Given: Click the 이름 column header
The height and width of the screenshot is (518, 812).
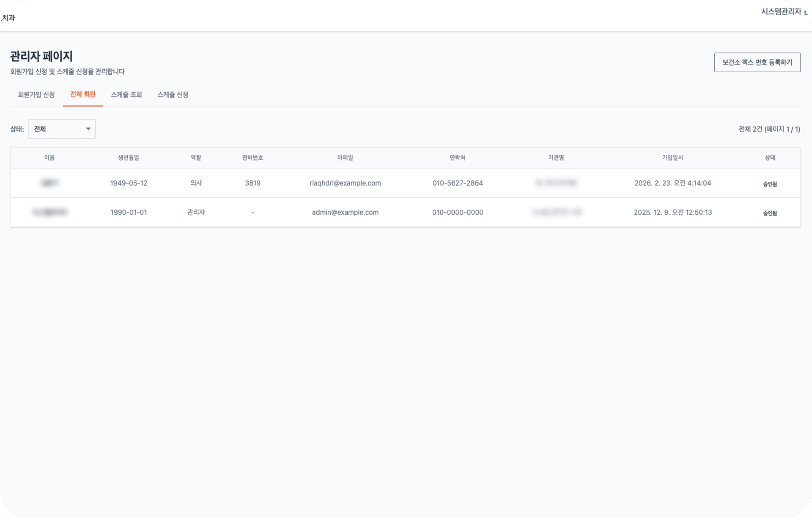Looking at the screenshot, I should click(x=49, y=158).
